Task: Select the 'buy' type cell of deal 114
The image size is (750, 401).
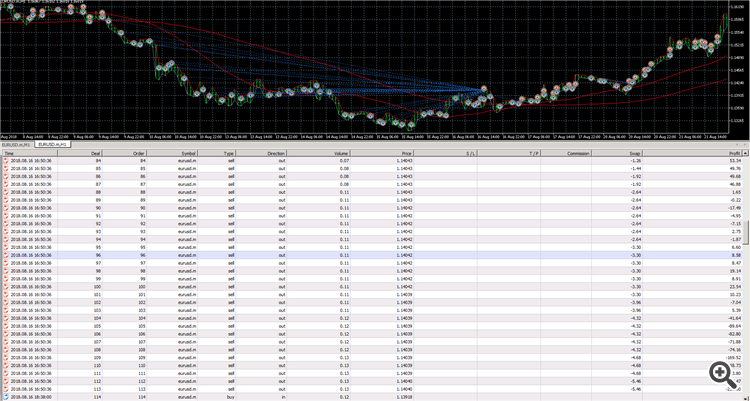Action: tap(231, 397)
